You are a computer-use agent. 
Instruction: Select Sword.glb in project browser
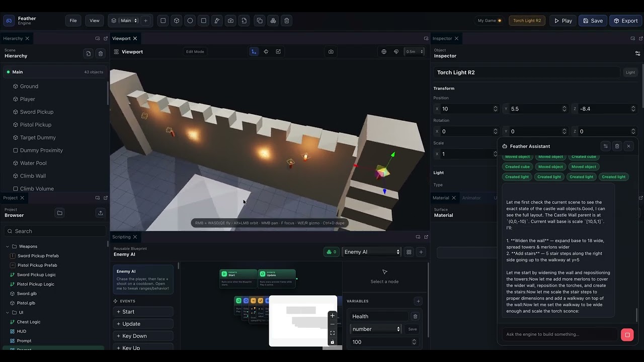(x=27, y=294)
